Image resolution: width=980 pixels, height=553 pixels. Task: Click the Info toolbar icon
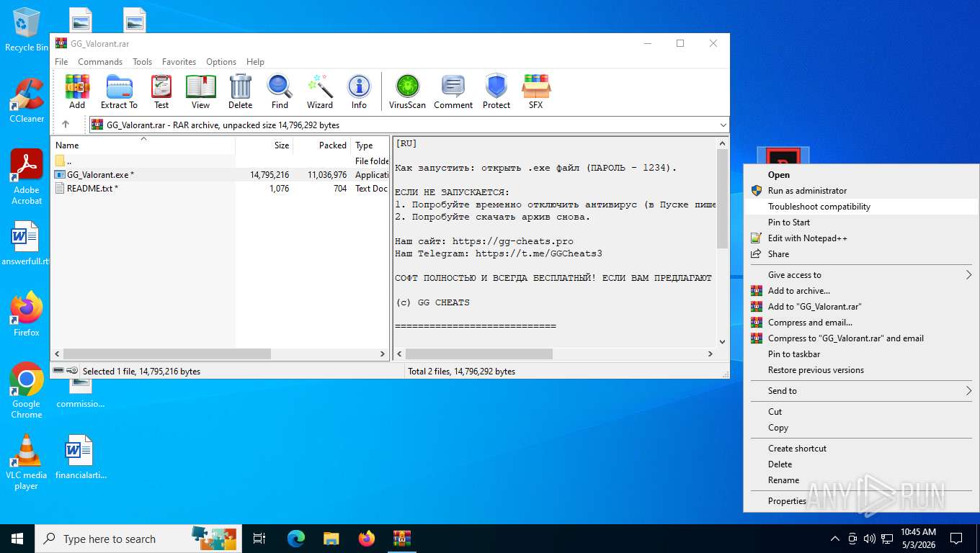coord(359,91)
